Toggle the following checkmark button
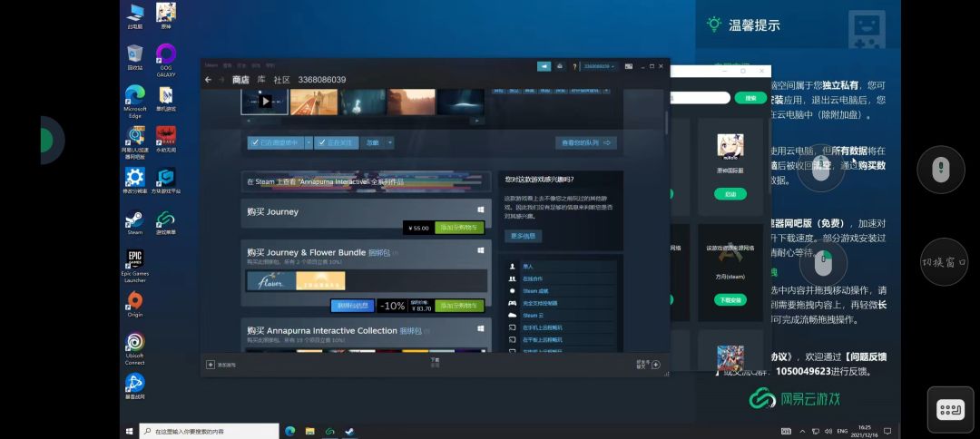 tap(337, 143)
